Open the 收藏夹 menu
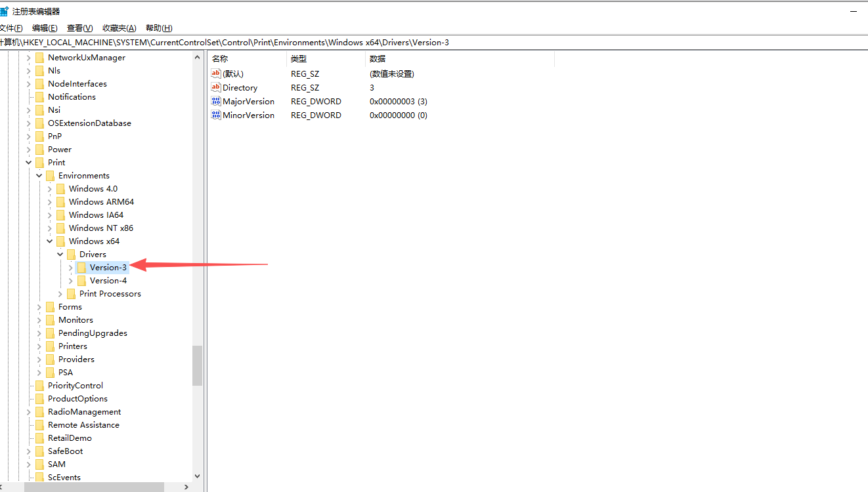The width and height of the screenshot is (868, 492). click(x=118, y=28)
